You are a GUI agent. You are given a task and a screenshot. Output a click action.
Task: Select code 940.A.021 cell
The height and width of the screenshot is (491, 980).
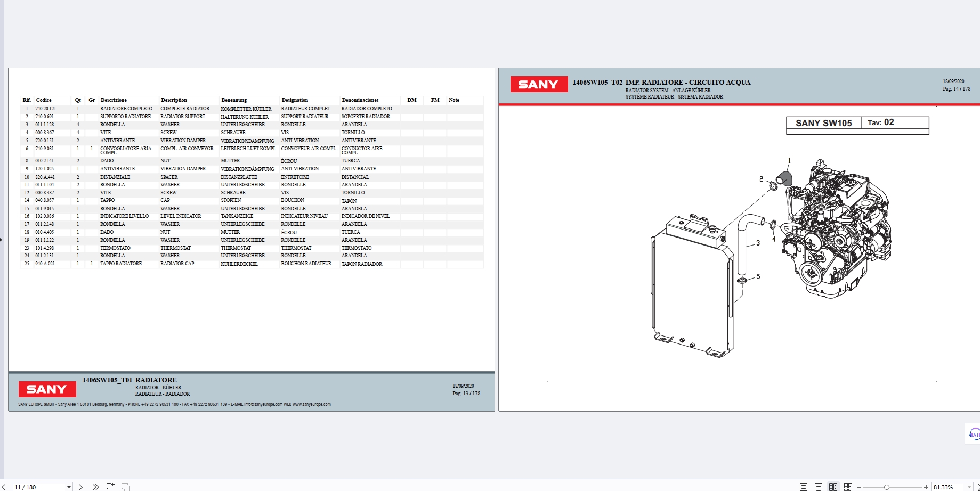pyautogui.click(x=45, y=264)
